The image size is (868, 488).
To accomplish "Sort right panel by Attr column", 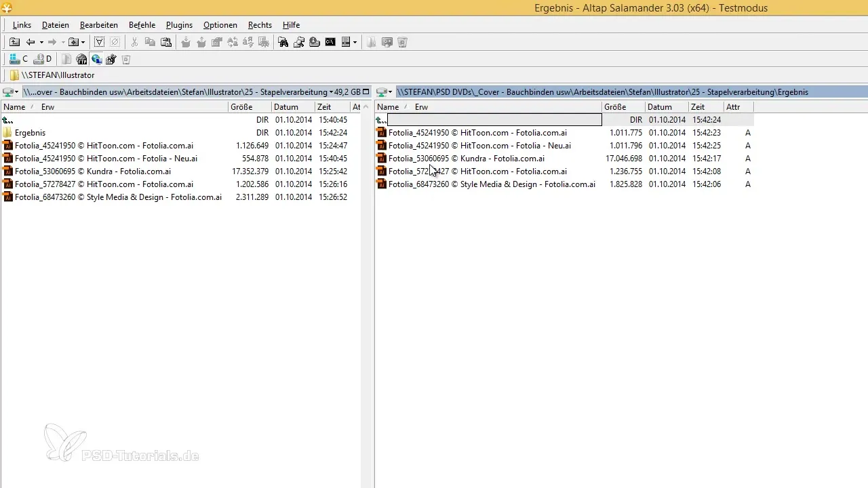I will coord(737,107).
